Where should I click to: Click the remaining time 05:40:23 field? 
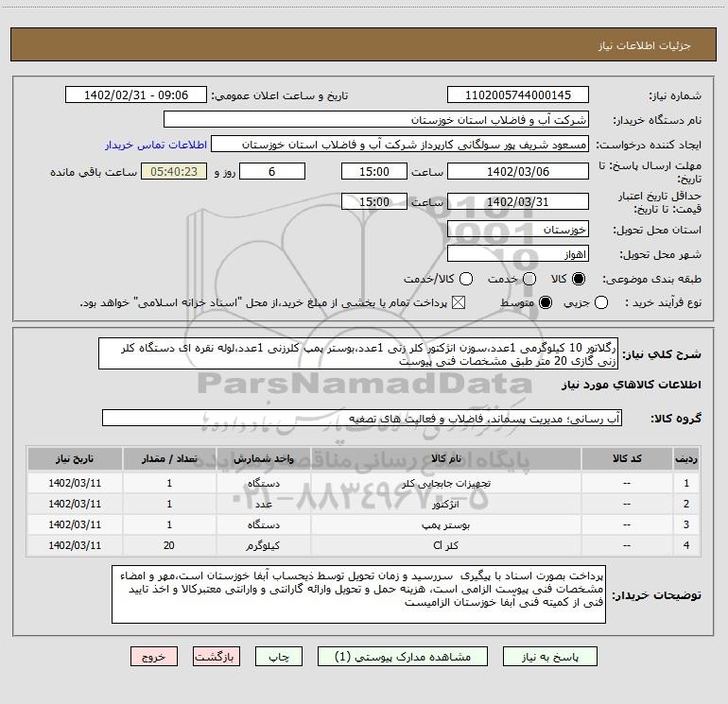click(174, 171)
